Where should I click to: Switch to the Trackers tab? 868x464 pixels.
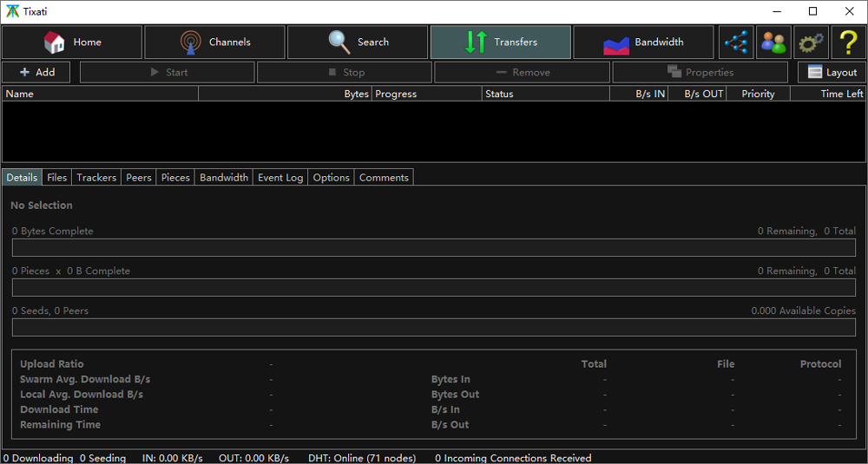point(96,178)
